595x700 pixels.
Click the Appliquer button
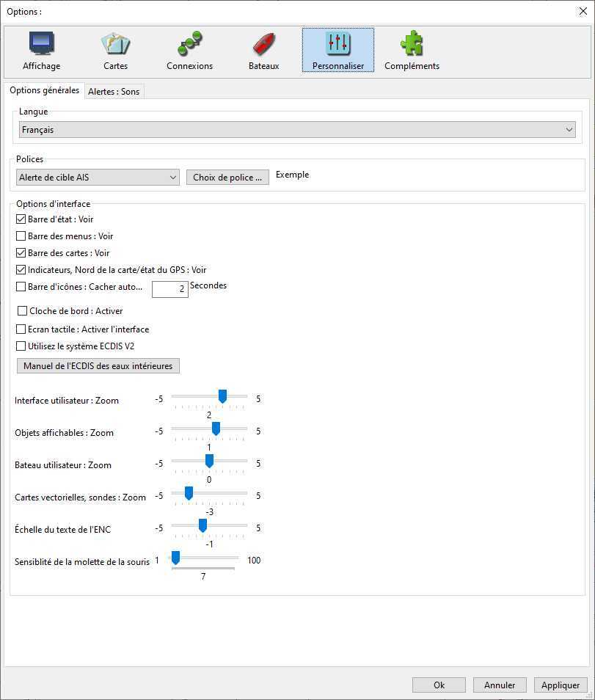[x=561, y=685]
